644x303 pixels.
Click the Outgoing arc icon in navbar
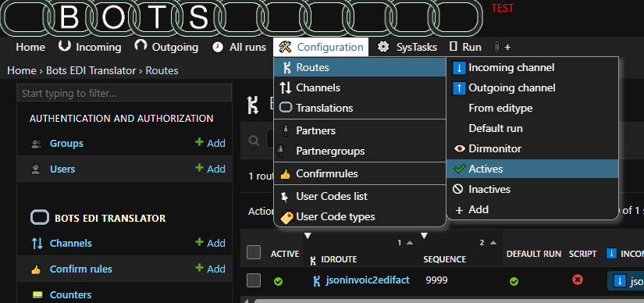(x=141, y=46)
